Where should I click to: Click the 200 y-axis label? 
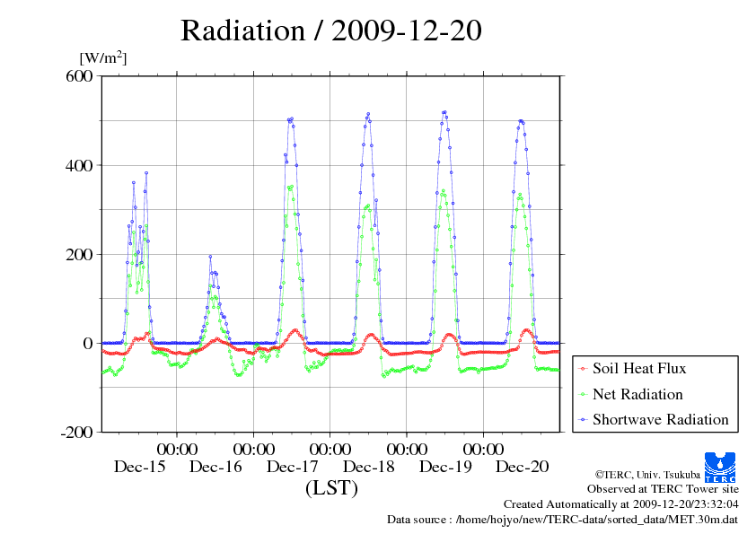point(79,255)
